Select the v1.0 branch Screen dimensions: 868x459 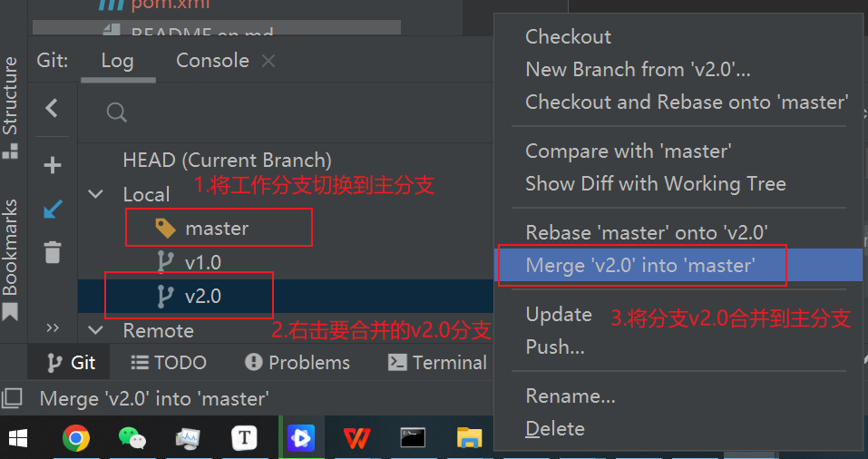pos(203,262)
